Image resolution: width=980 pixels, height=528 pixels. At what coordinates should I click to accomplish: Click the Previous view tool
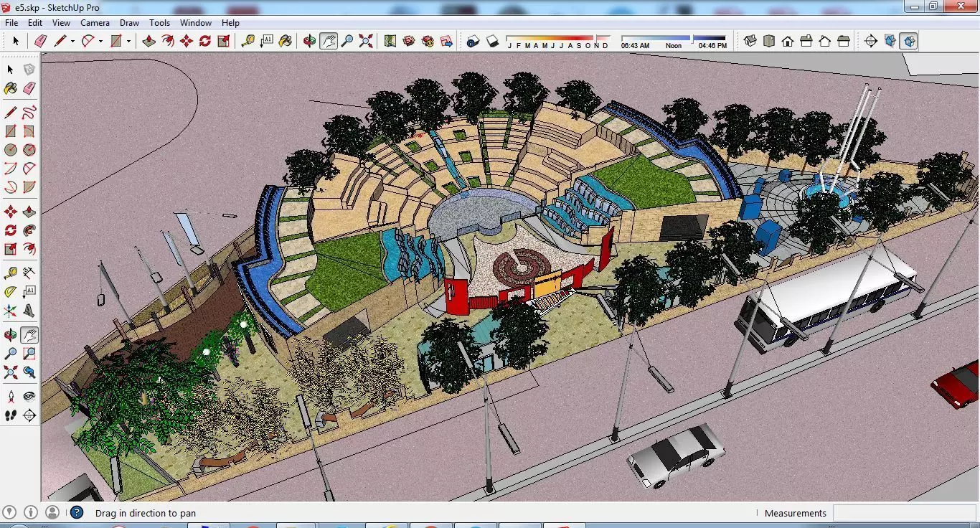[29, 372]
